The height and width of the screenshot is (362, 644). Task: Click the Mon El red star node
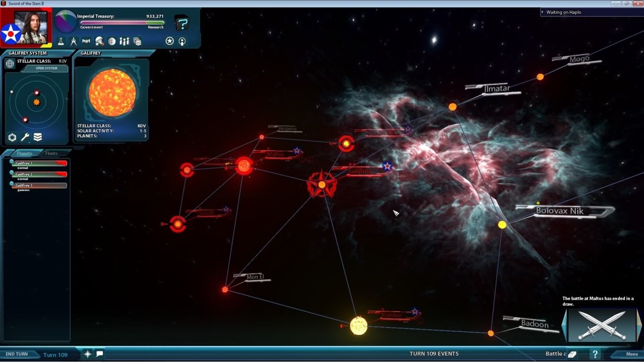point(225,289)
